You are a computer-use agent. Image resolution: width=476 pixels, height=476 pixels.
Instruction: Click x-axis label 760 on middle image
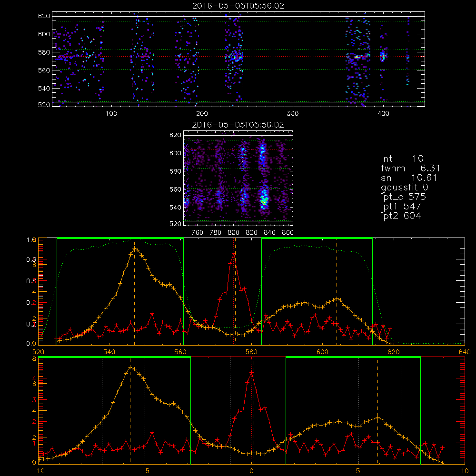[198, 233]
